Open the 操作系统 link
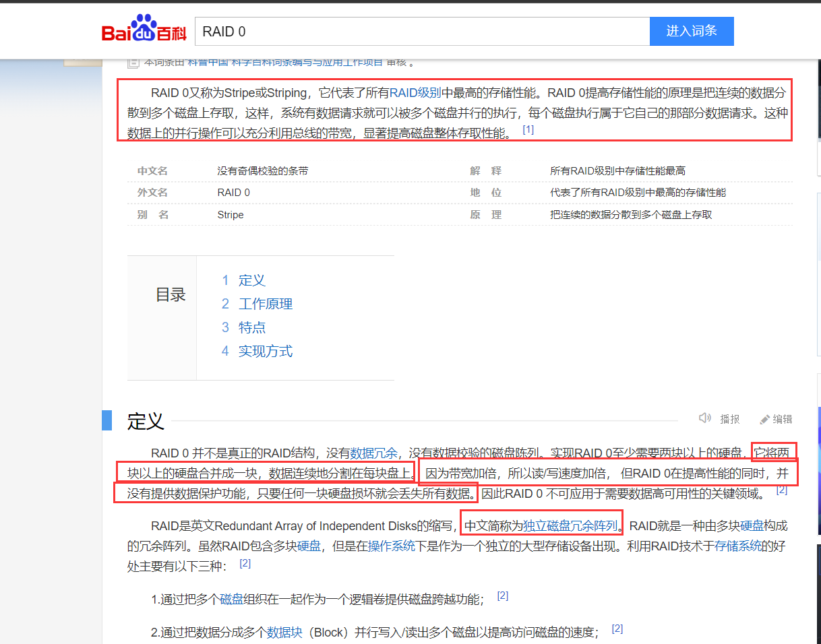 coord(392,546)
